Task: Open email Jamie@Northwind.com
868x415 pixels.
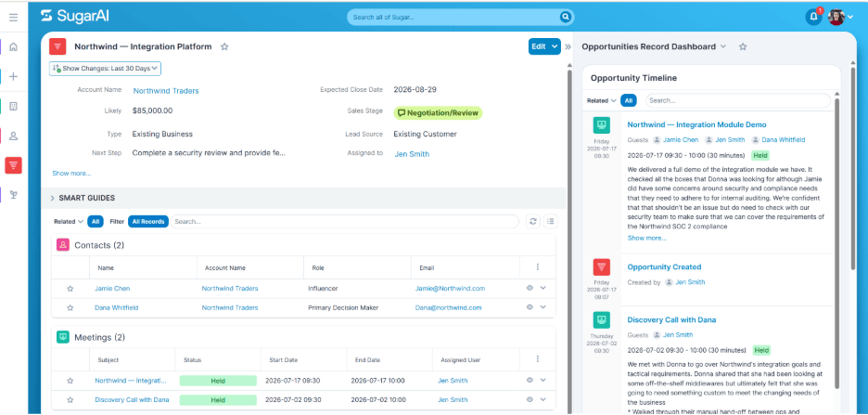Action: 450,289
